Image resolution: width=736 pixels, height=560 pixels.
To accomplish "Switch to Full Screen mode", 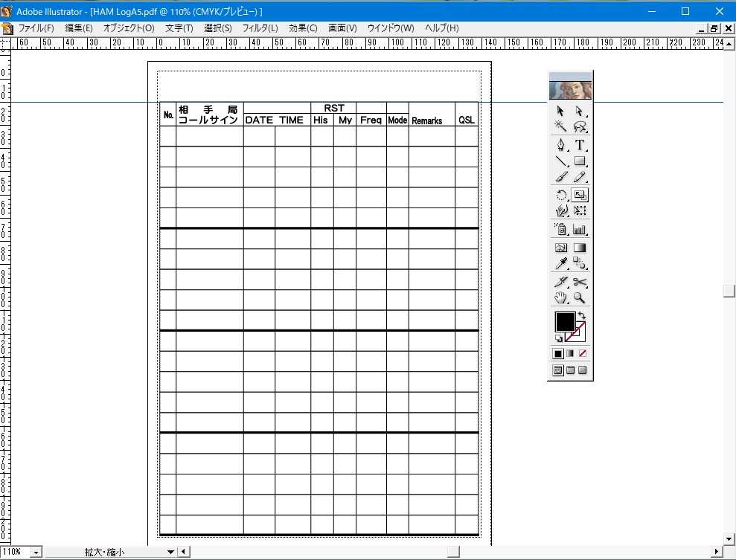I will [x=583, y=370].
